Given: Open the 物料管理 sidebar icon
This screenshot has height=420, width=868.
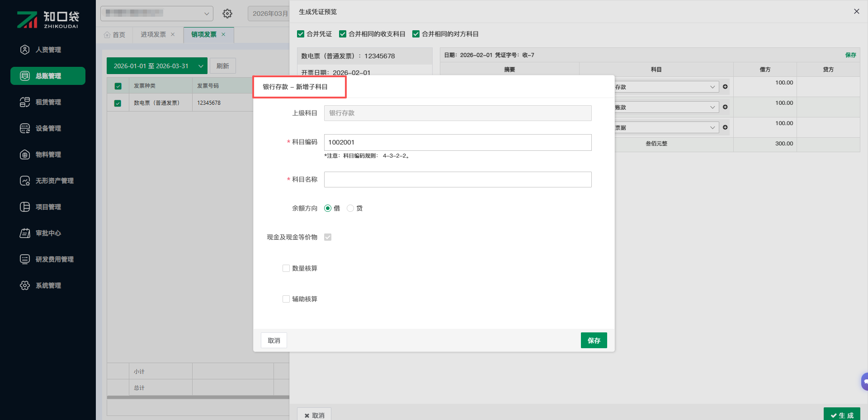Looking at the screenshot, I should tap(25, 154).
